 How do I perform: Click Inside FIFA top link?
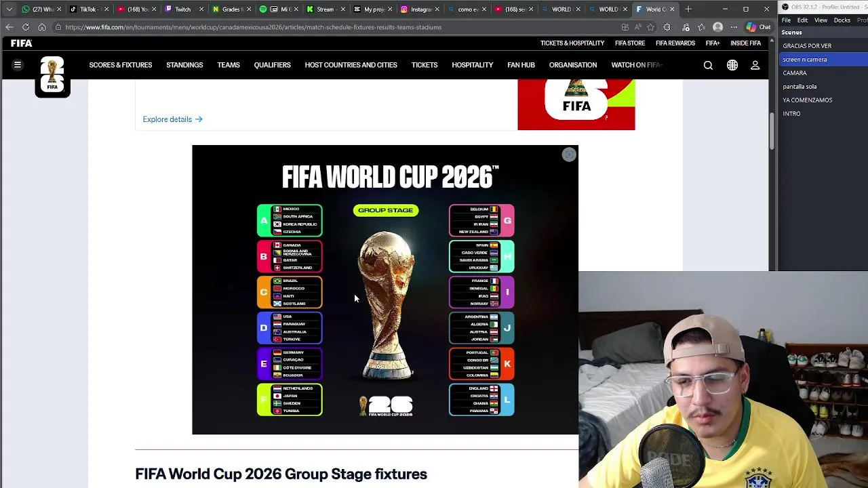tap(745, 43)
